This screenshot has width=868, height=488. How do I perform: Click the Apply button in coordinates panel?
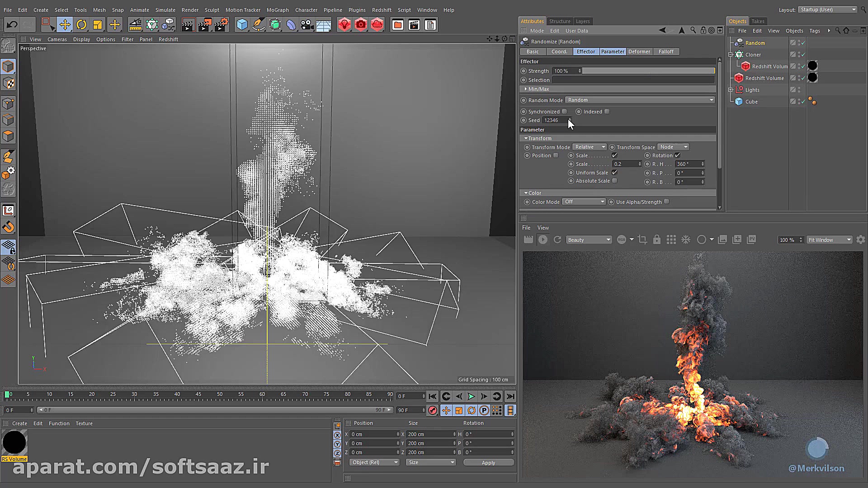coord(489,462)
